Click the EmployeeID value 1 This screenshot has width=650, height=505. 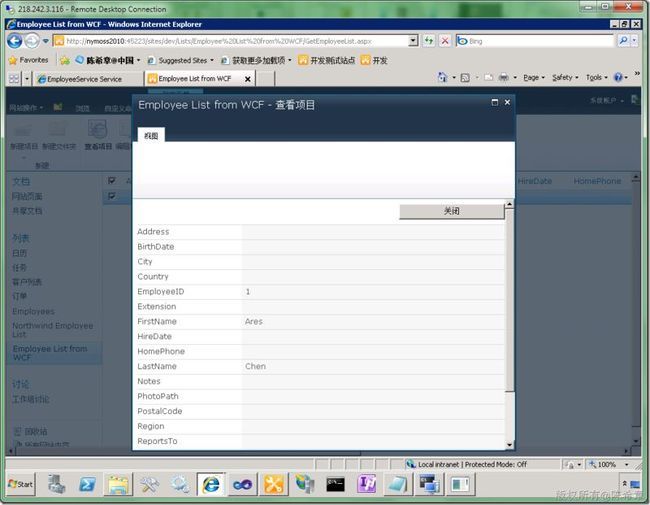[247, 292]
